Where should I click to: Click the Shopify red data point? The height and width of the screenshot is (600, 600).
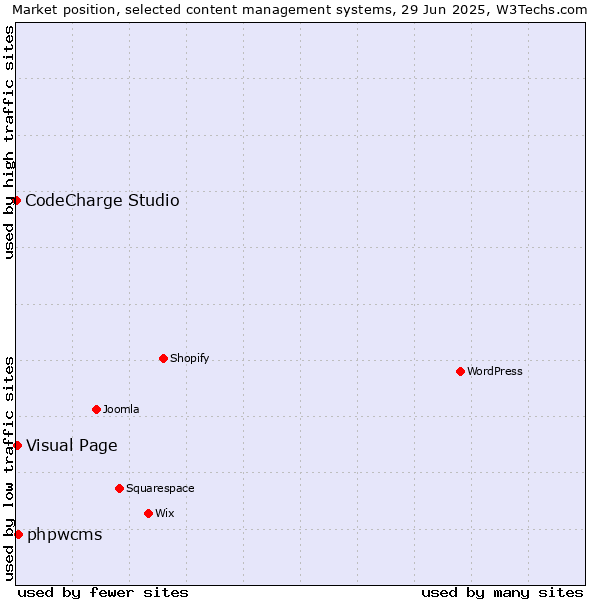coord(163,359)
